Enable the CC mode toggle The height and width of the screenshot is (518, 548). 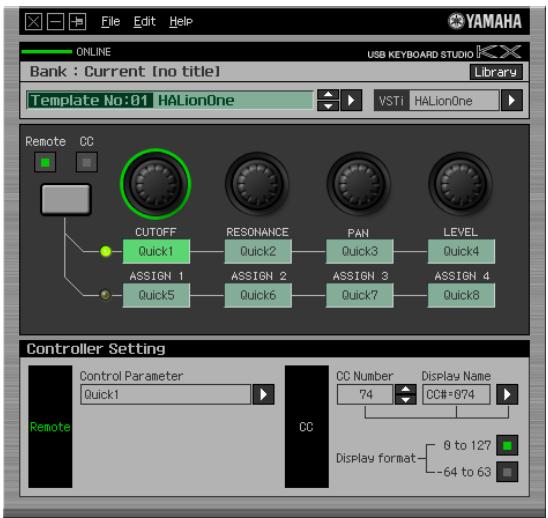pos(87,162)
